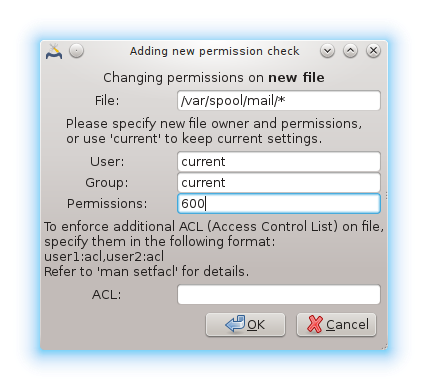
Task: Click the red X icon on Cancel
Action: click(315, 324)
